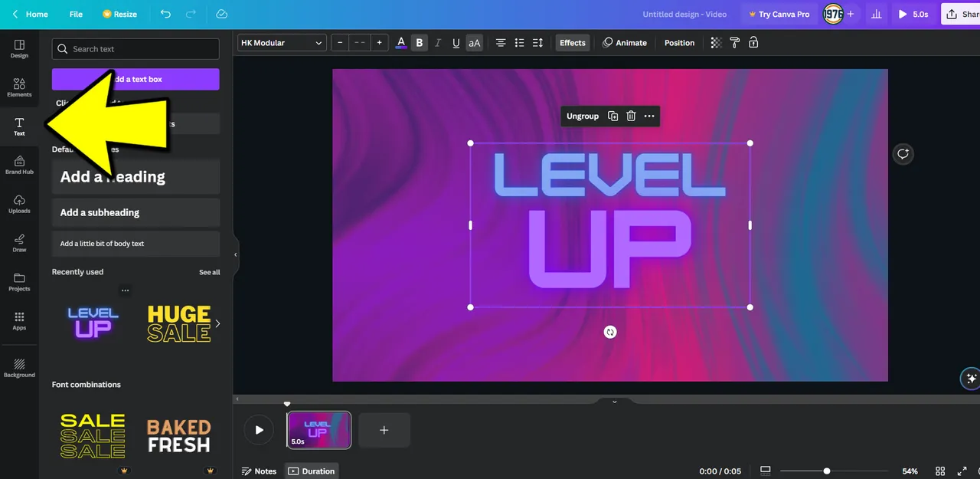Image resolution: width=980 pixels, height=479 pixels.
Task: Play the 5.0s preview in the top bar
Action: coord(913,14)
